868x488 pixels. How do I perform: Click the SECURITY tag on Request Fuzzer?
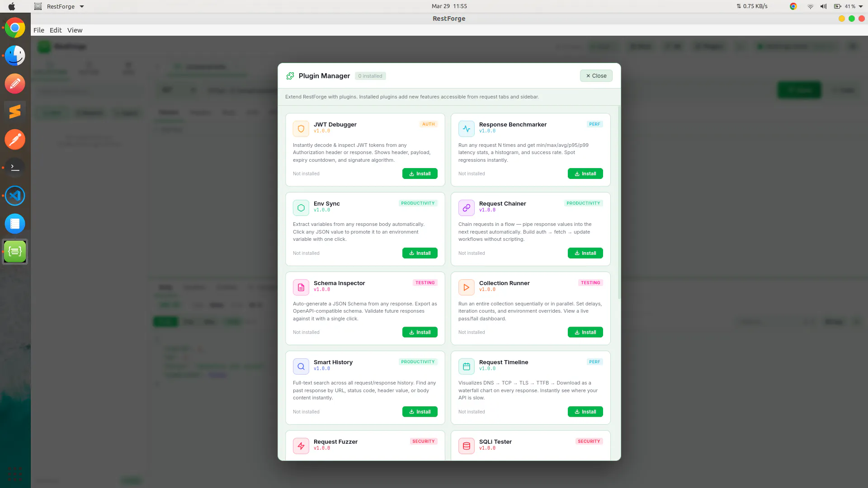(x=423, y=441)
